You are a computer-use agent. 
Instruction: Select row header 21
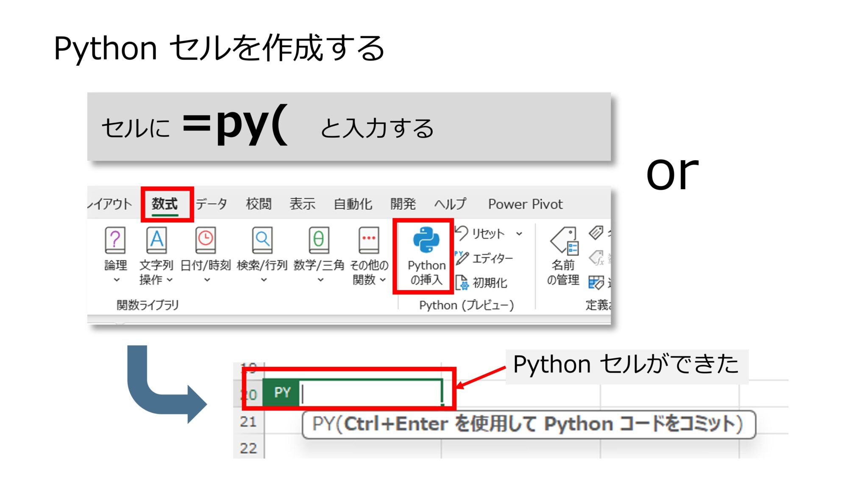pos(249,421)
